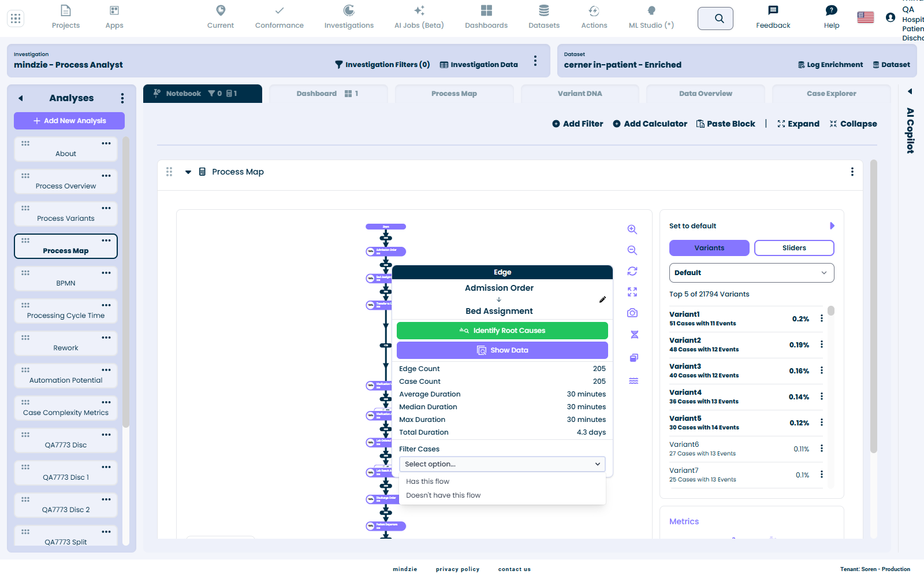Open options menu for Variant1
The image size is (924, 578).
click(822, 318)
